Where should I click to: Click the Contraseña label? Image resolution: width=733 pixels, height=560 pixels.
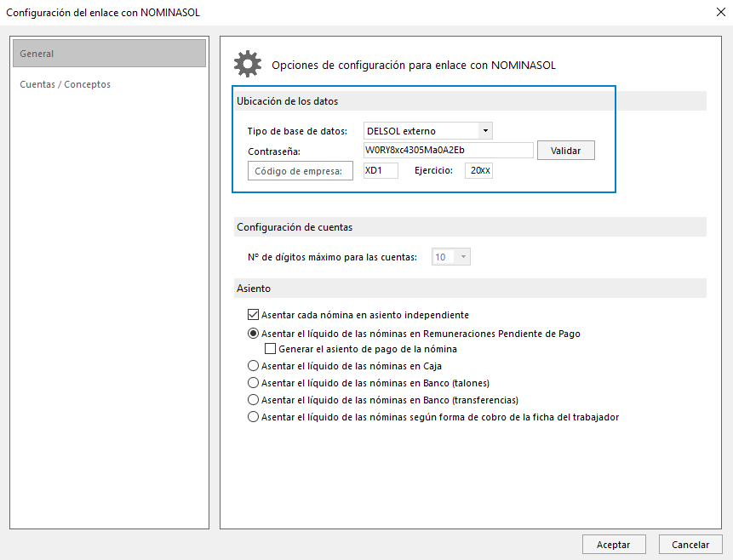click(274, 151)
